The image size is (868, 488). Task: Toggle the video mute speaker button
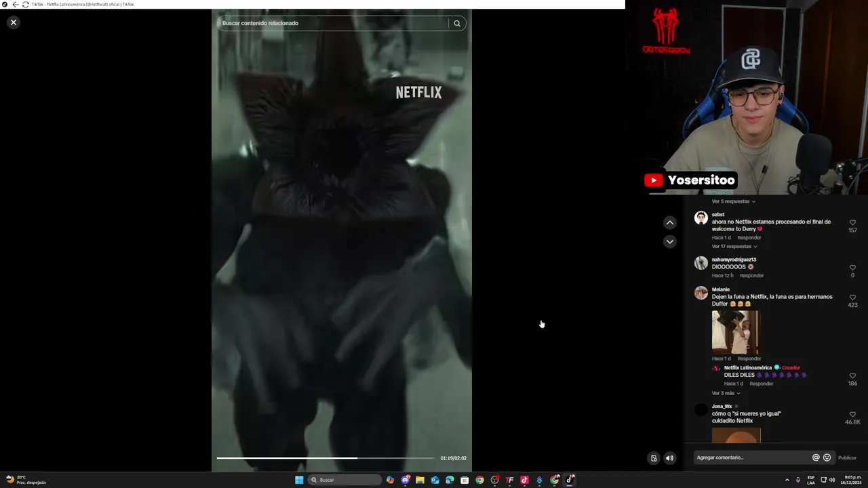pyautogui.click(x=669, y=458)
